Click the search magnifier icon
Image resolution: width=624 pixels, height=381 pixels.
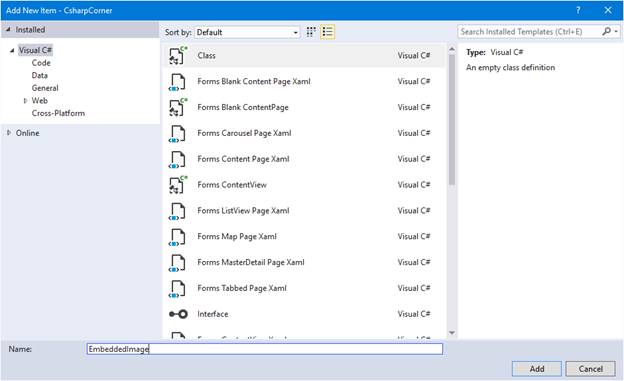click(606, 31)
